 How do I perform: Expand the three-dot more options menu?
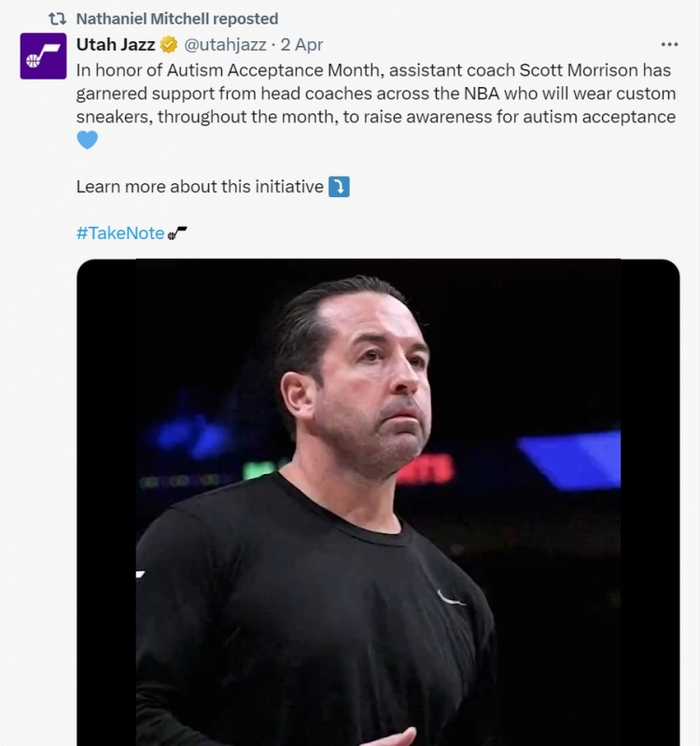pos(669,45)
